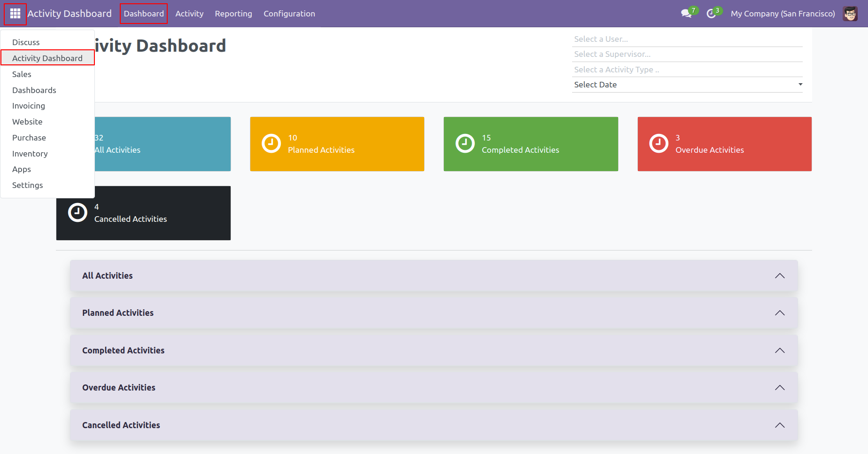Open the messages conversation icon
Screen dimensions: 868x454
click(686, 14)
